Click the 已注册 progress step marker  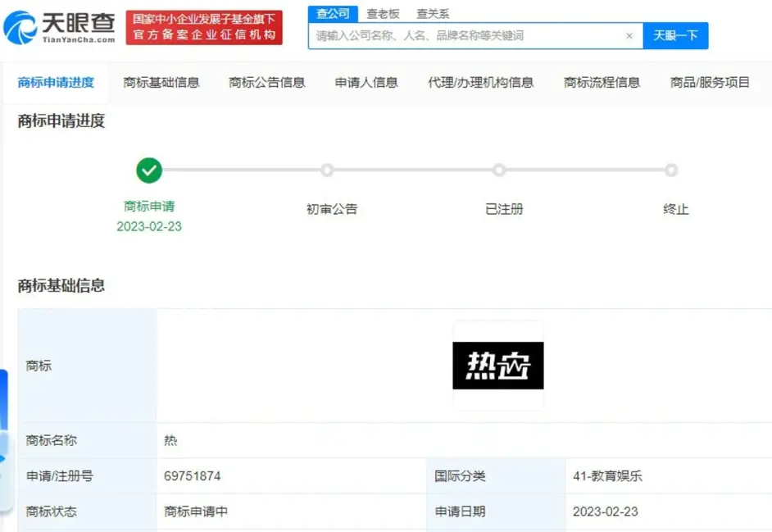(x=499, y=171)
